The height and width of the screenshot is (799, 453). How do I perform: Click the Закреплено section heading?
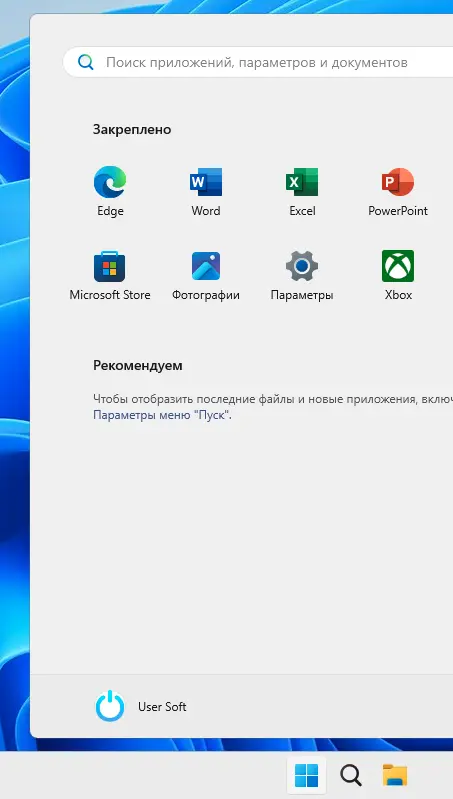point(132,129)
